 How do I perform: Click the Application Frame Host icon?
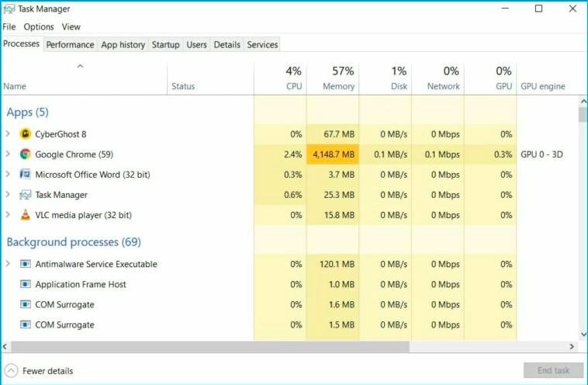pyautogui.click(x=25, y=285)
